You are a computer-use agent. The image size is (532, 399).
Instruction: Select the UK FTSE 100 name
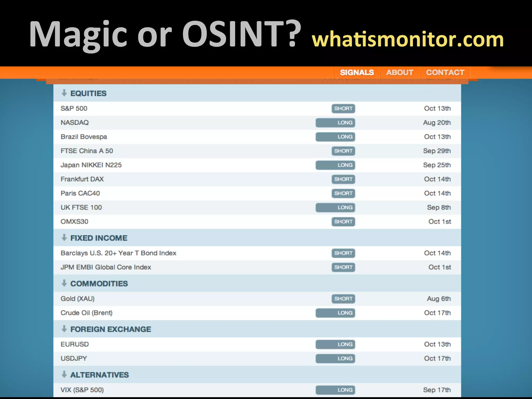tap(81, 208)
